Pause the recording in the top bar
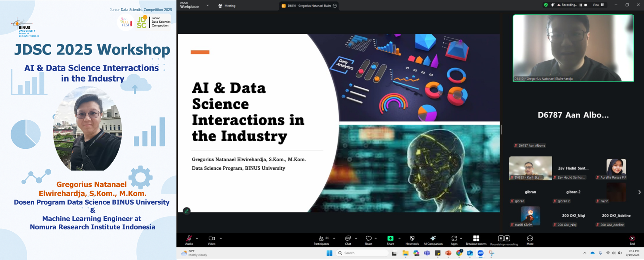 pyautogui.click(x=581, y=5)
